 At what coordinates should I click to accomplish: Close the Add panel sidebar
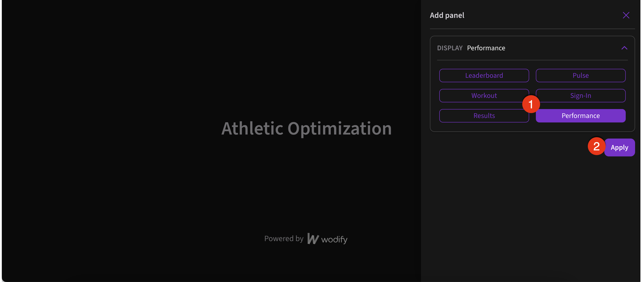[x=626, y=15]
